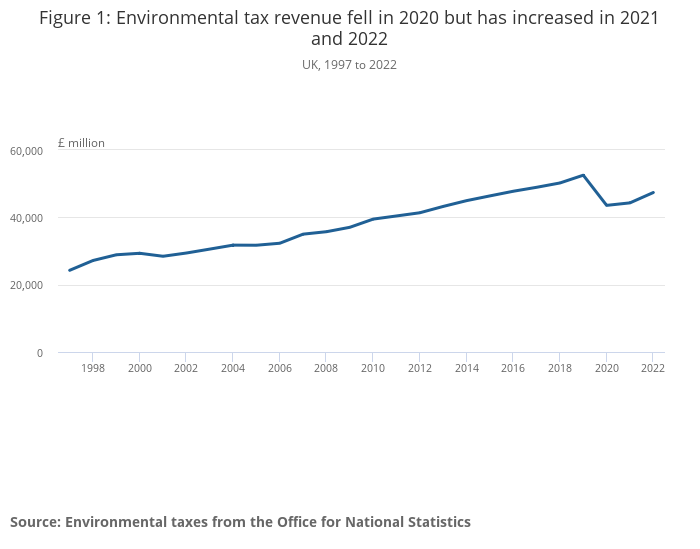Select the 2022 x-axis tick label
Image resolution: width=700 pixels, height=549 pixels.
pos(652,368)
